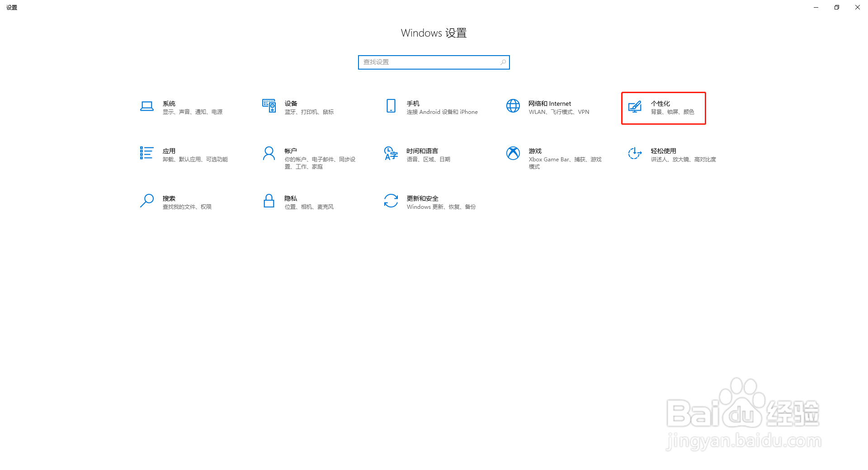
Task: Click the 搜索 category title
Action: click(x=169, y=198)
